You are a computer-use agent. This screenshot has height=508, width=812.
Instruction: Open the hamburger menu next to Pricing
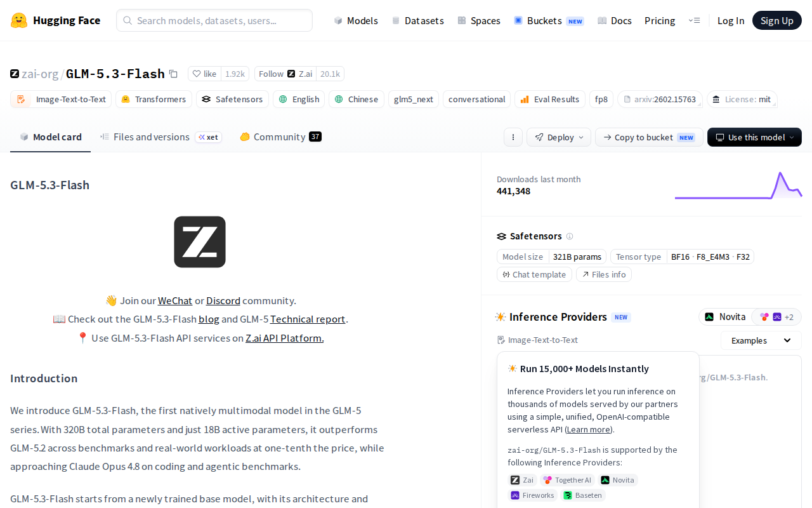694,20
